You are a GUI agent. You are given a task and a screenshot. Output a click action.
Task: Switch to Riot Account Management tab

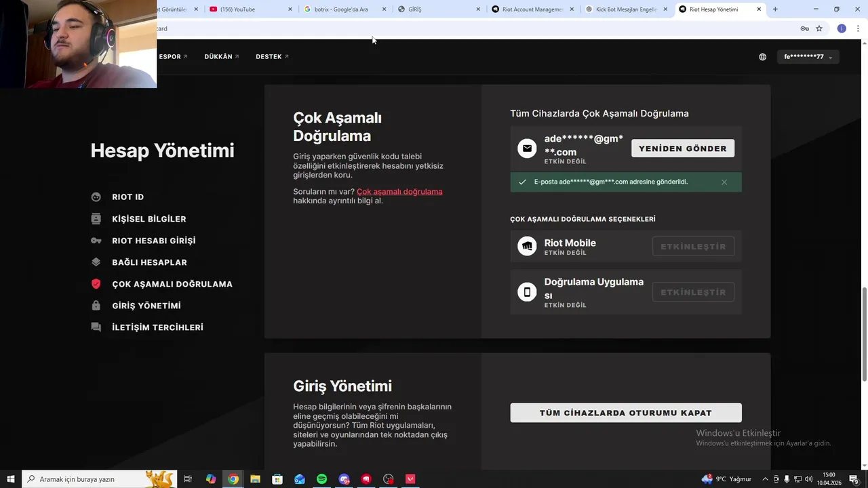point(532,9)
